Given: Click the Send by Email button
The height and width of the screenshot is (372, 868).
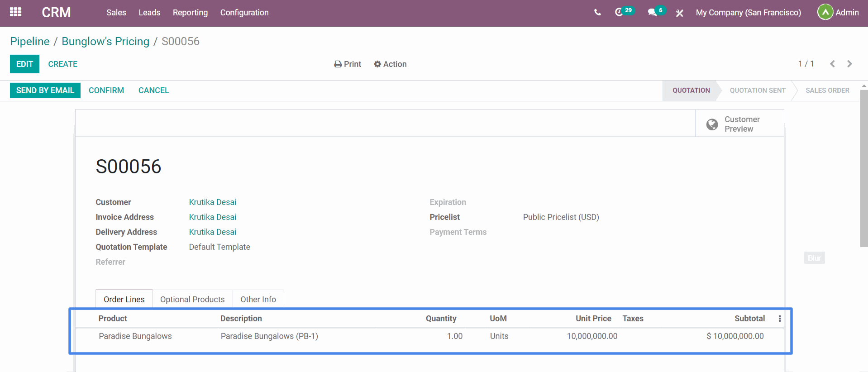Looking at the screenshot, I should [45, 91].
